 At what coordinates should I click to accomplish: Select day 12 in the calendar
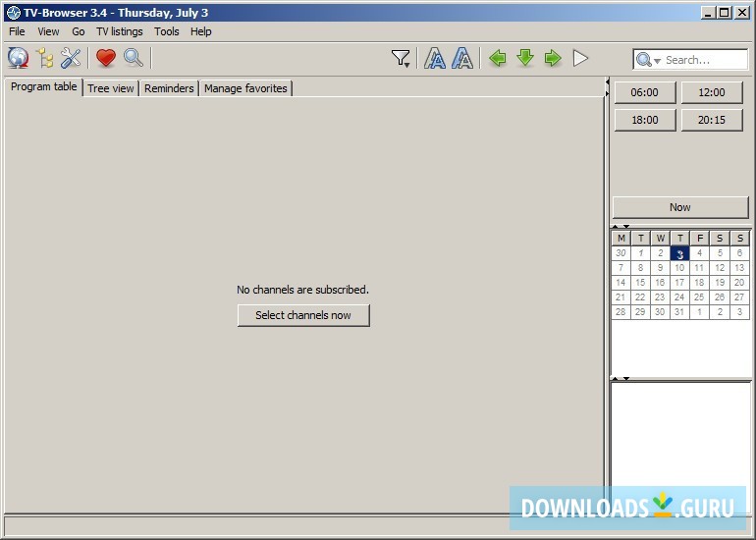[x=720, y=268]
